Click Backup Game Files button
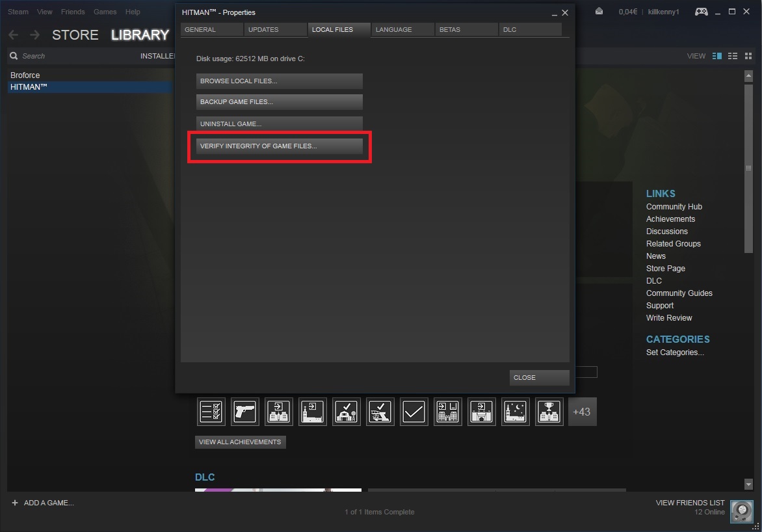The height and width of the screenshot is (532, 762). 280,102
